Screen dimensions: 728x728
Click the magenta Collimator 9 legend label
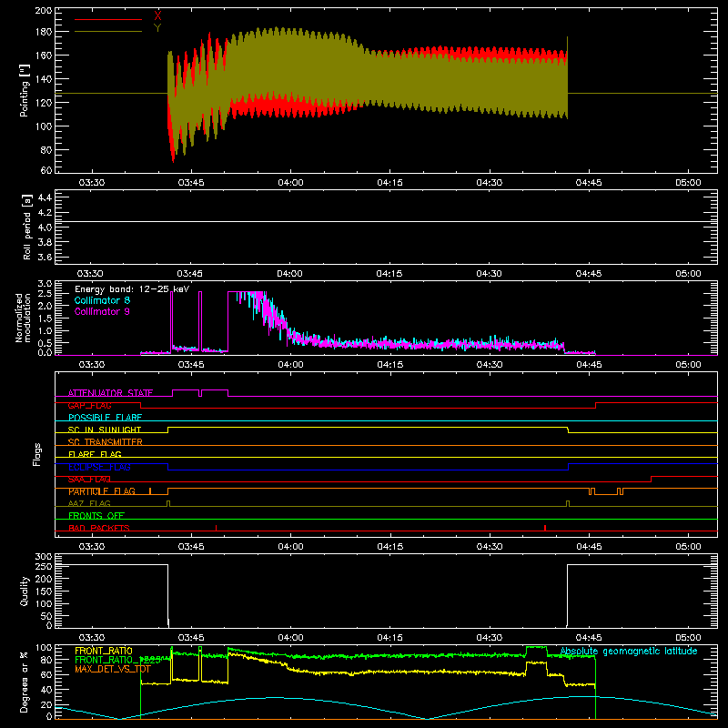point(102,311)
